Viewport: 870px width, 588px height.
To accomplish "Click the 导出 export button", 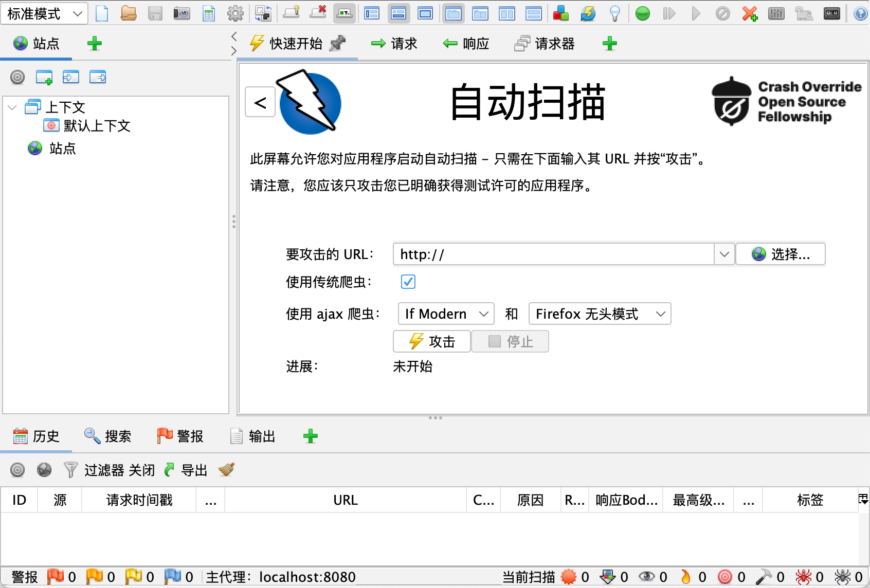I will coord(185,470).
